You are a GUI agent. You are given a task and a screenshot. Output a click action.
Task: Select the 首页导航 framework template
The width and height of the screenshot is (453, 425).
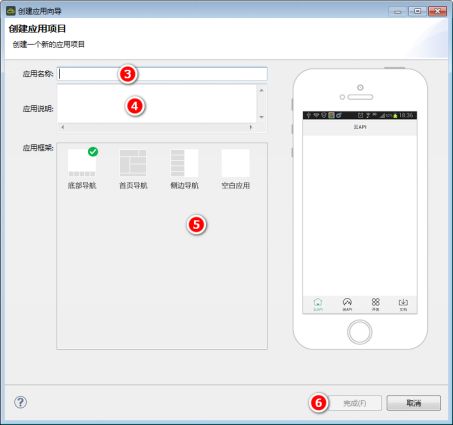point(133,169)
